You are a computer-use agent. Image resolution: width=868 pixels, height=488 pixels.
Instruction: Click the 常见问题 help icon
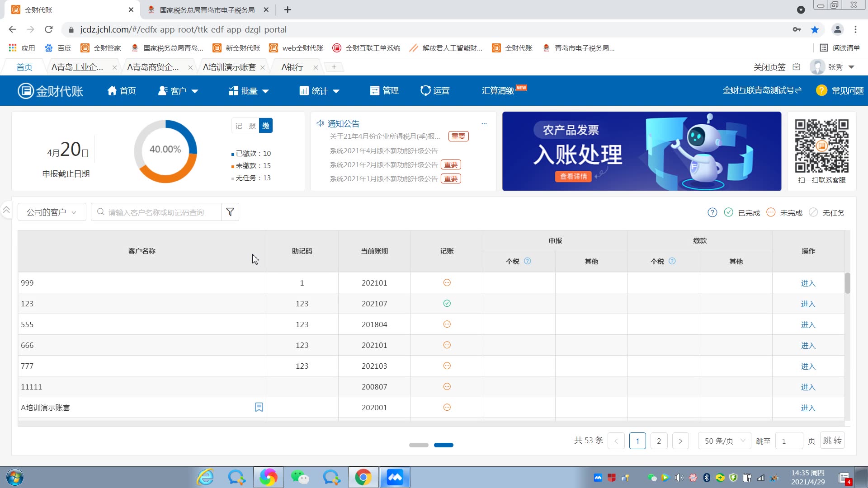coord(821,90)
